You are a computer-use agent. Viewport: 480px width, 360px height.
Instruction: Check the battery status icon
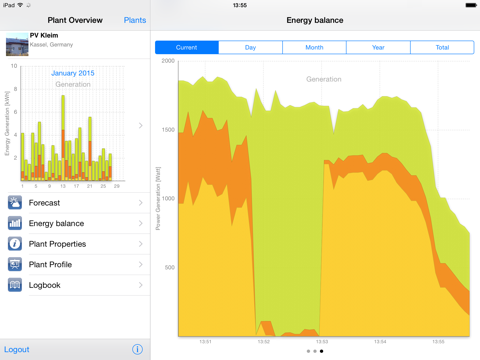471,5
